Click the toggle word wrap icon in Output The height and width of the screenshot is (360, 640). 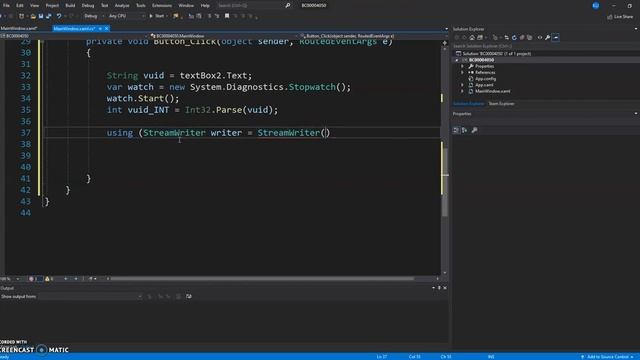[x=189, y=297]
